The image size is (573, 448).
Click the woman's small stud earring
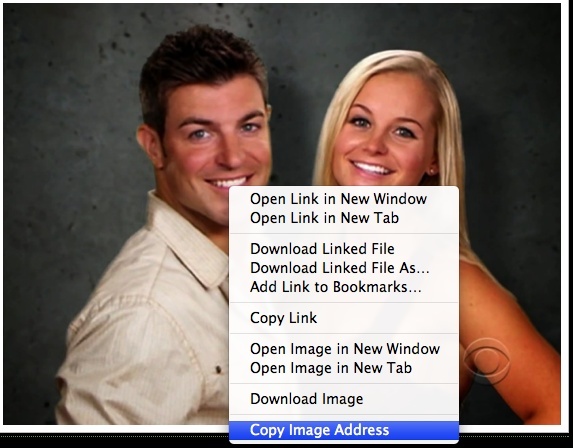[432, 171]
